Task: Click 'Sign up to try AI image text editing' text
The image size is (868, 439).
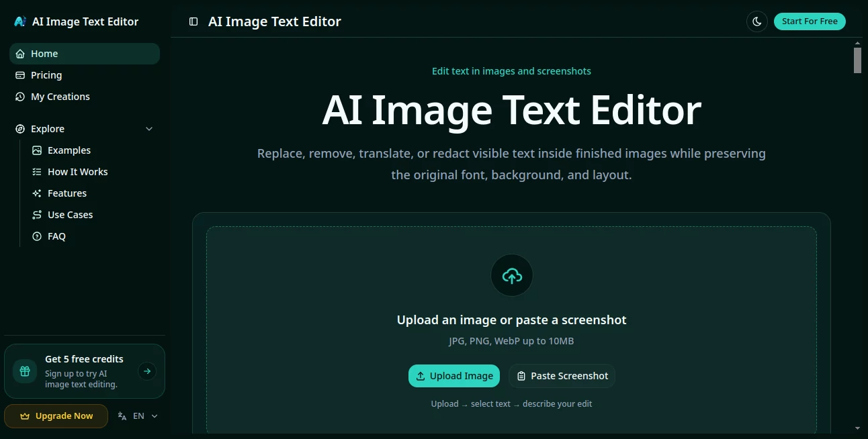Action: coord(81,379)
